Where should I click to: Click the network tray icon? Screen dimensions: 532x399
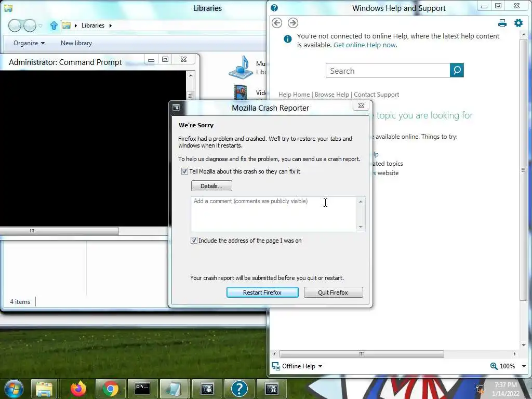(480, 389)
